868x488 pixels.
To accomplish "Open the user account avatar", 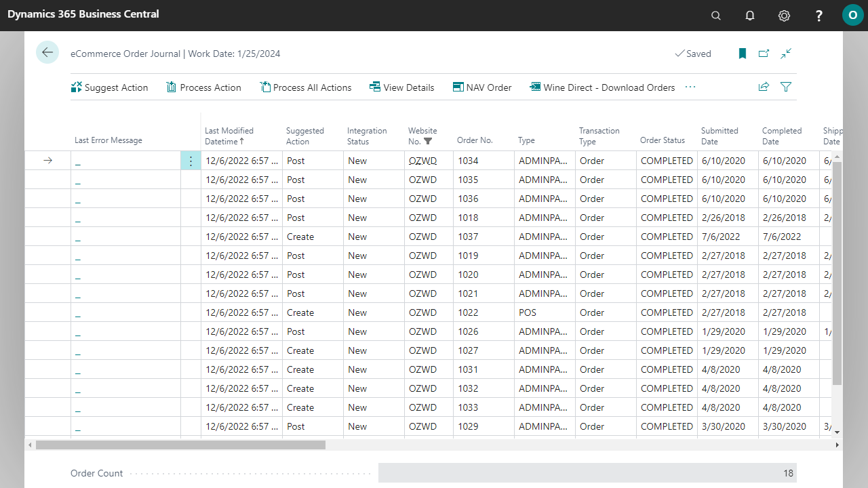I will point(852,15).
